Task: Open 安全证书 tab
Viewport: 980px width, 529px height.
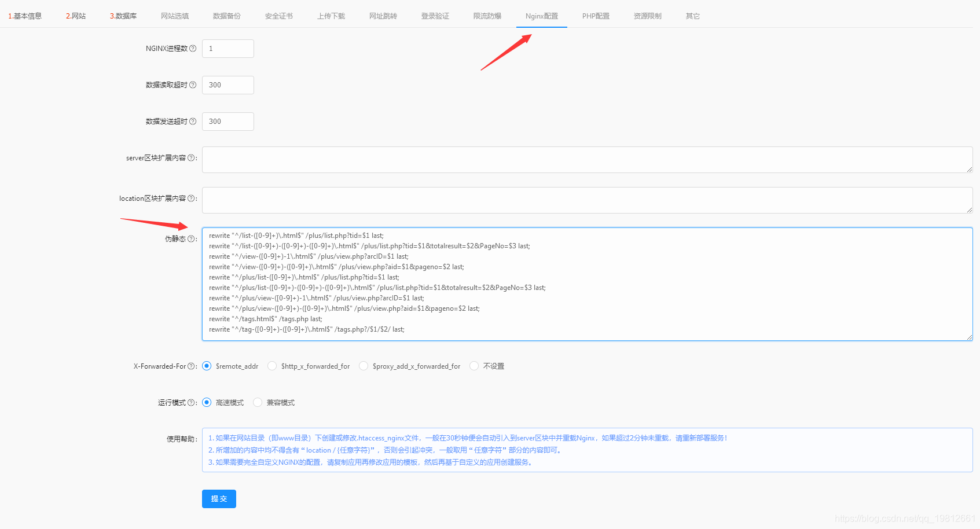Action: click(x=279, y=16)
